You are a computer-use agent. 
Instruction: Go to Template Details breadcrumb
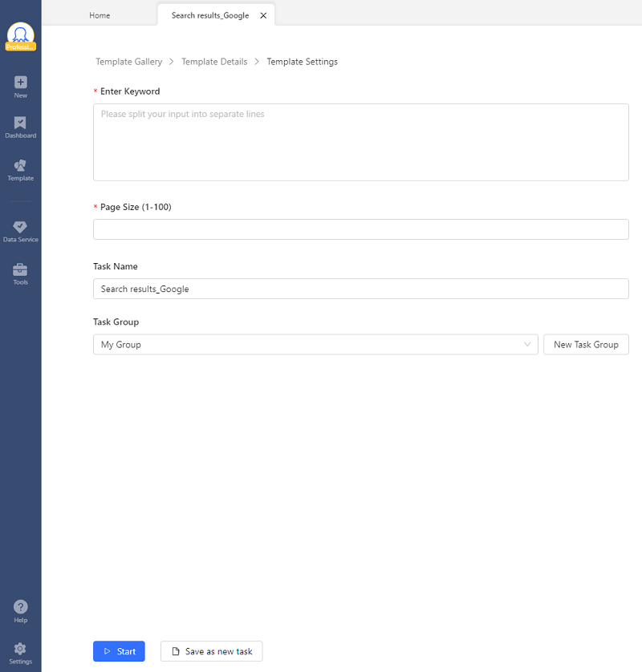[x=214, y=62]
